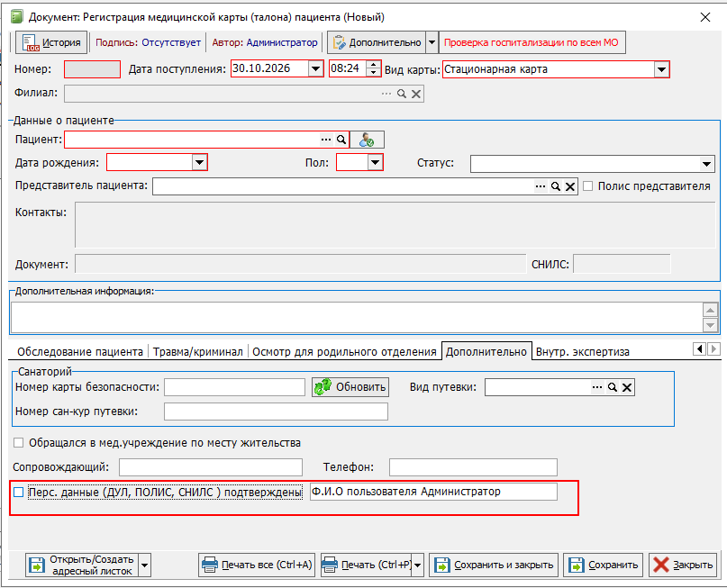The image size is (727, 588).
Task: Open Пациент selection via ellipsis icon
Action: point(326,140)
